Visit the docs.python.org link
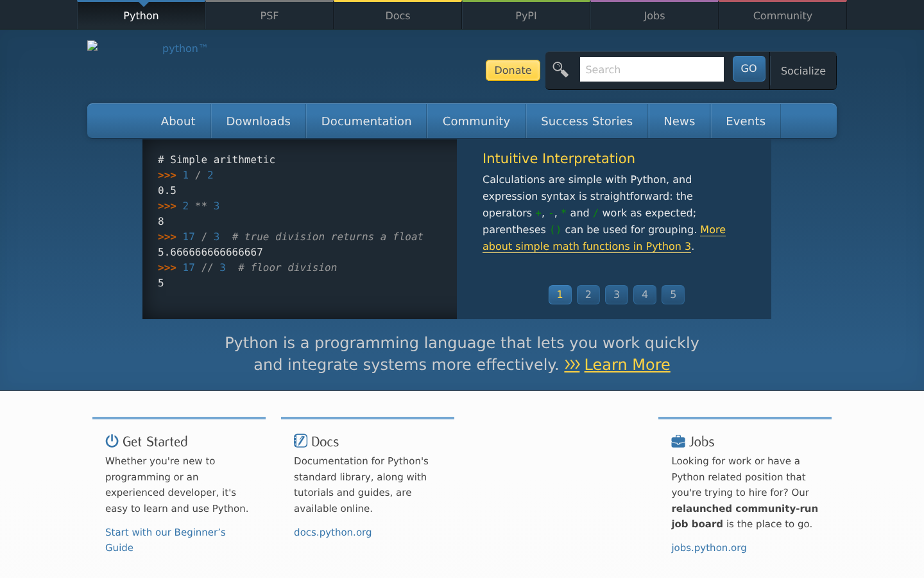The width and height of the screenshot is (924, 578). pos(332,532)
